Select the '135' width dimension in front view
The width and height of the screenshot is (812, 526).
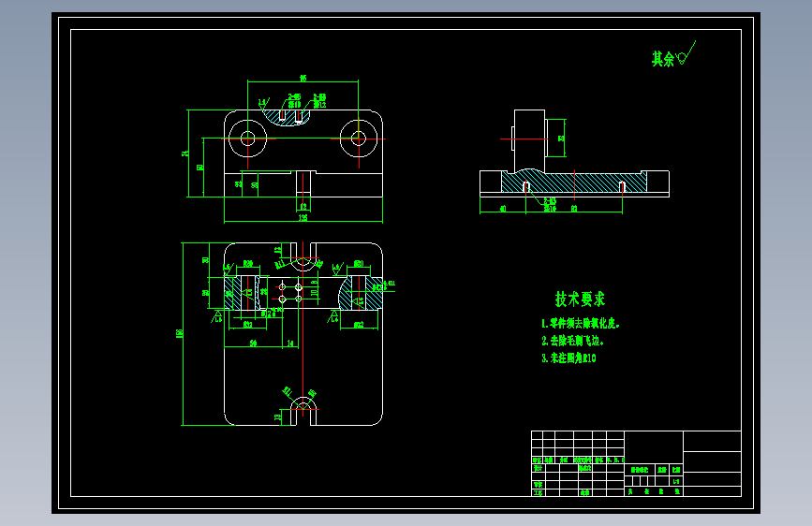click(x=303, y=217)
